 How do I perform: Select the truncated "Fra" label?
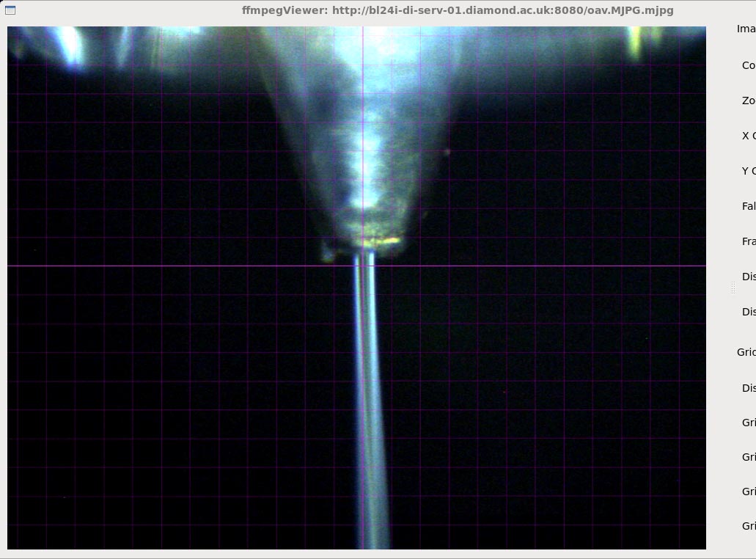(x=749, y=241)
